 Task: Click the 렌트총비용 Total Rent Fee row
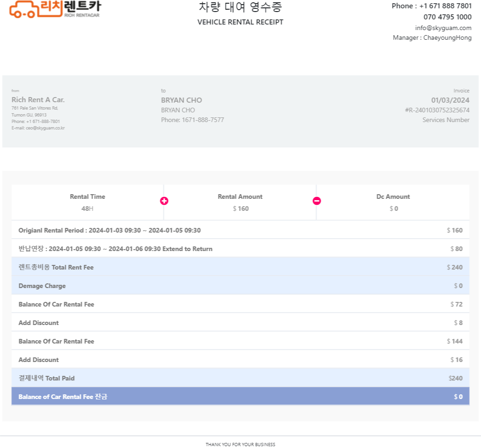(240, 267)
